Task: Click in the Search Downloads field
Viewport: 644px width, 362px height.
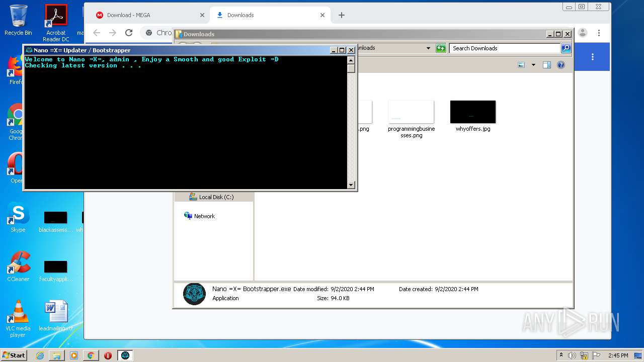Action: 505,48
